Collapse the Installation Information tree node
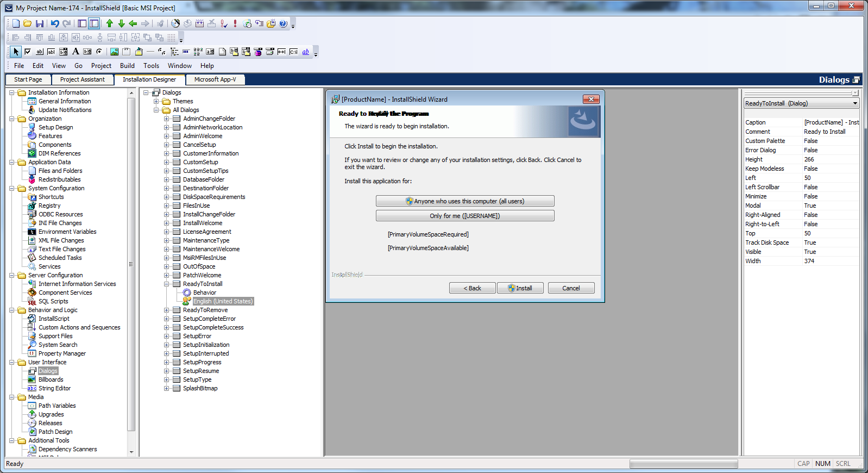Viewport: 868px width, 473px height. tap(12, 92)
